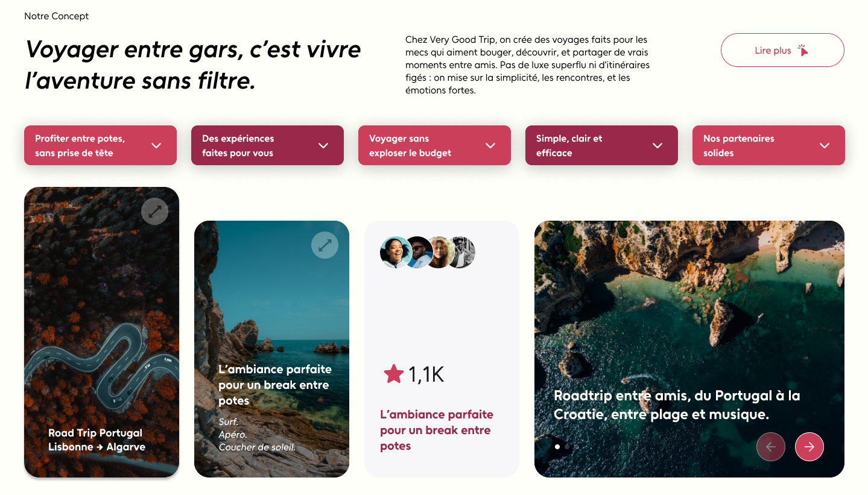Open the Road Trip Portugal Lisbonne–Algarve card
Image resolution: width=868 pixels, height=495 pixels.
[101, 332]
